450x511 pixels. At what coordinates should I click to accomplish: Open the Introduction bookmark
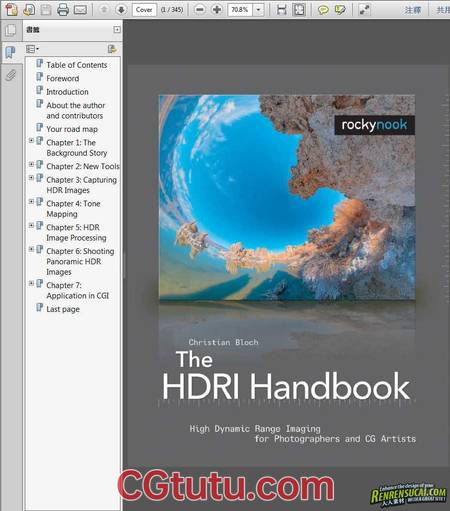tap(67, 92)
